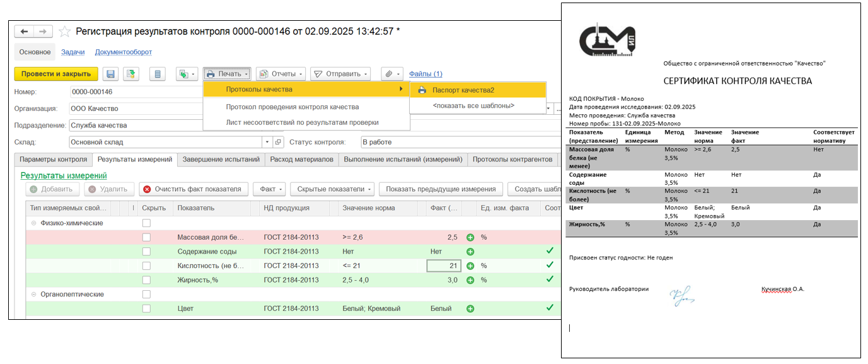Switch to Параметры контроля tab
Viewport: 868px width, 364px height.
pyautogui.click(x=54, y=160)
